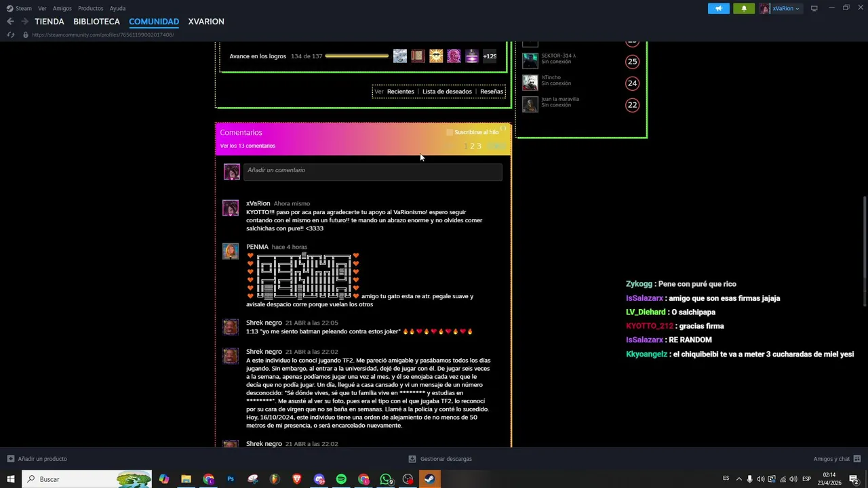Switch to the COMUNIDAD tab
The width and height of the screenshot is (868, 488).
coord(154,22)
